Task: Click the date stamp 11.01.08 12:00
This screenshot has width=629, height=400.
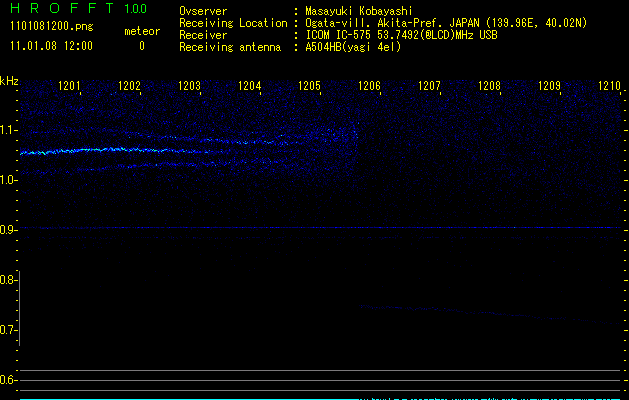Action: click(x=51, y=46)
